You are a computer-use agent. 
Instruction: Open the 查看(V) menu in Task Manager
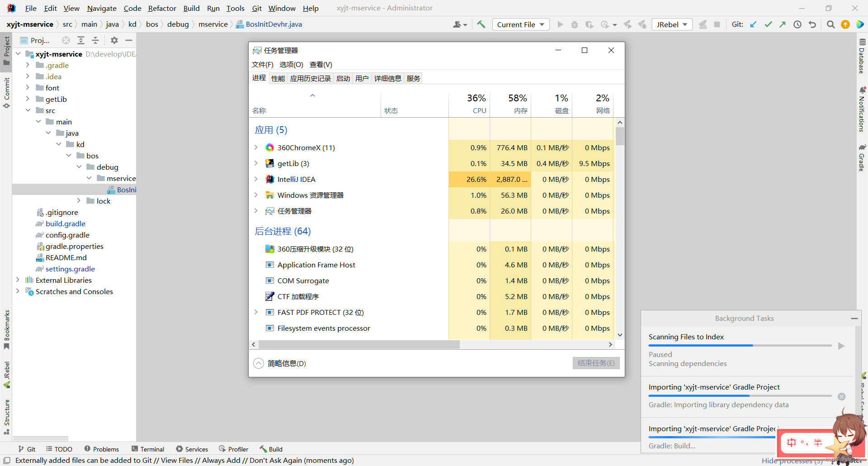click(x=321, y=65)
